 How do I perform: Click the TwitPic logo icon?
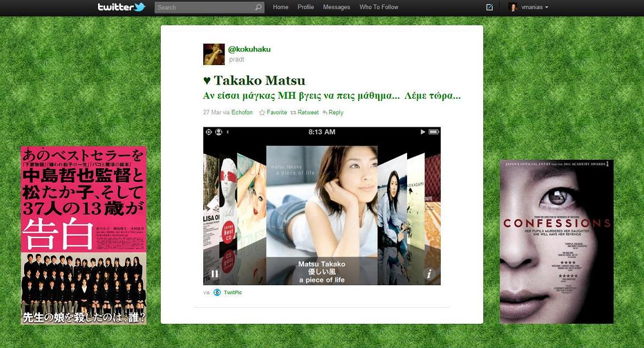pos(217,293)
